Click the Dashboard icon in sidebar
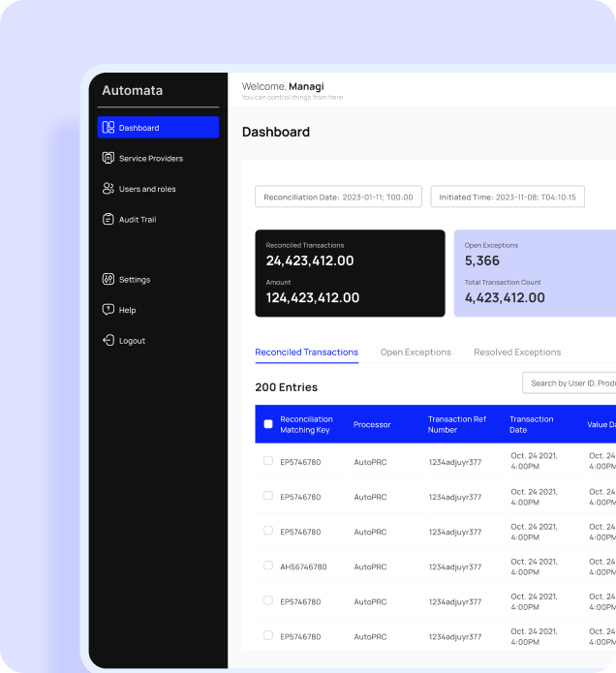616x673 pixels. click(x=108, y=128)
